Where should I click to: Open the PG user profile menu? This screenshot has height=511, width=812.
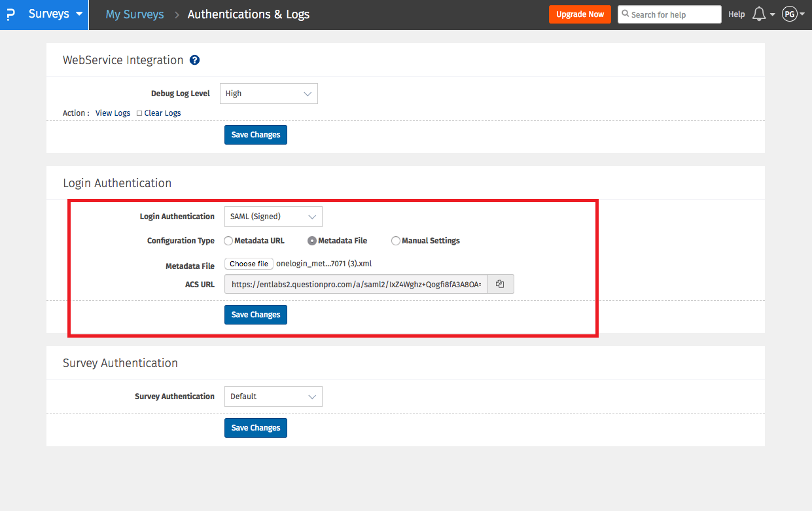click(x=793, y=14)
